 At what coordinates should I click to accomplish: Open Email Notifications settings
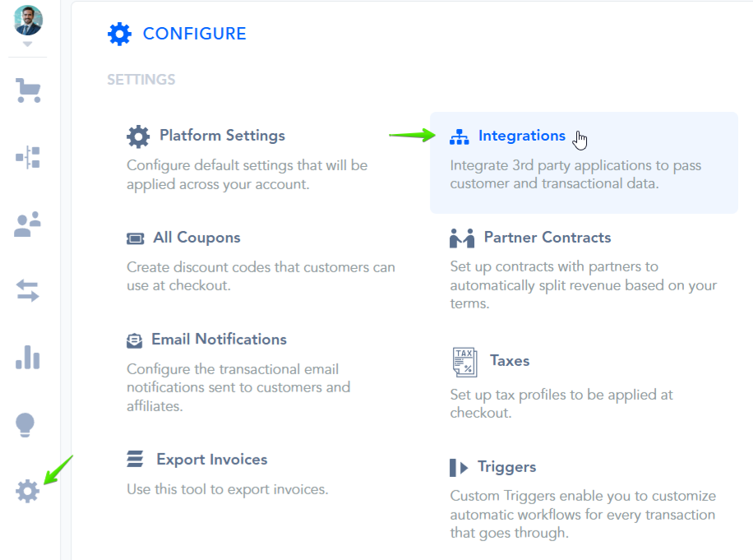219,340
